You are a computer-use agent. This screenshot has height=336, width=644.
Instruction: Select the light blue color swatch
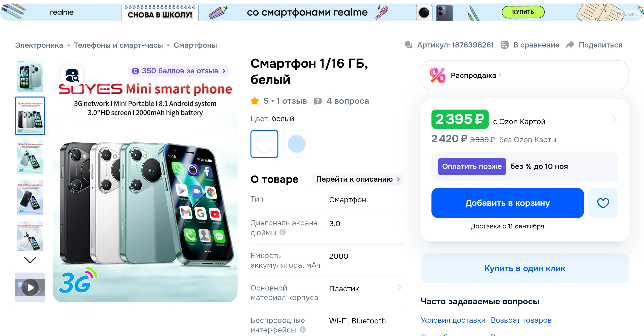pyautogui.click(x=297, y=144)
